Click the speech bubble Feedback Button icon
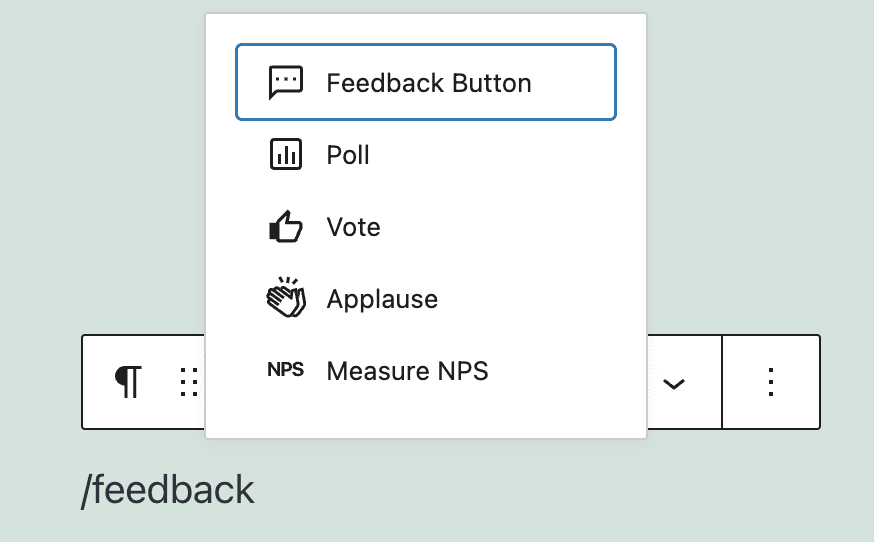The width and height of the screenshot is (874, 542). [x=285, y=82]
